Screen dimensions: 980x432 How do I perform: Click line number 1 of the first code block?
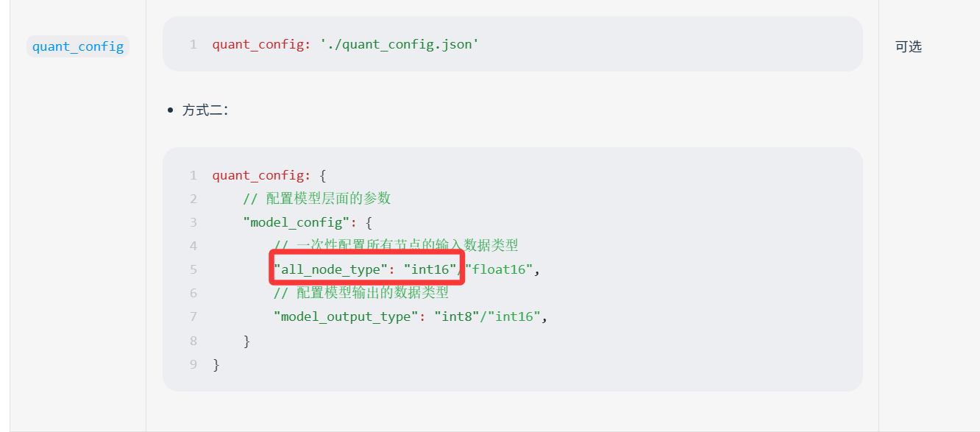click(x=193, y=44)
